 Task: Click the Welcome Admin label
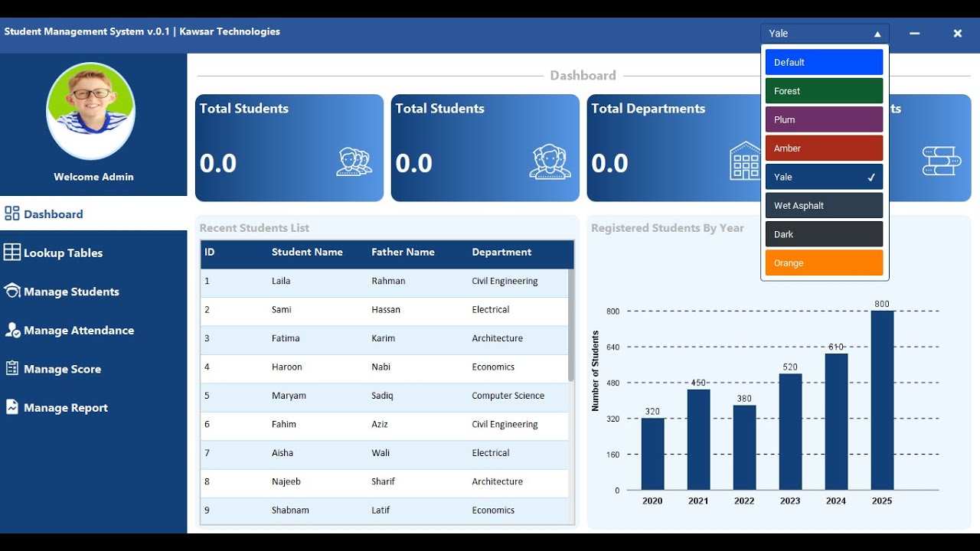coord(93,177)
